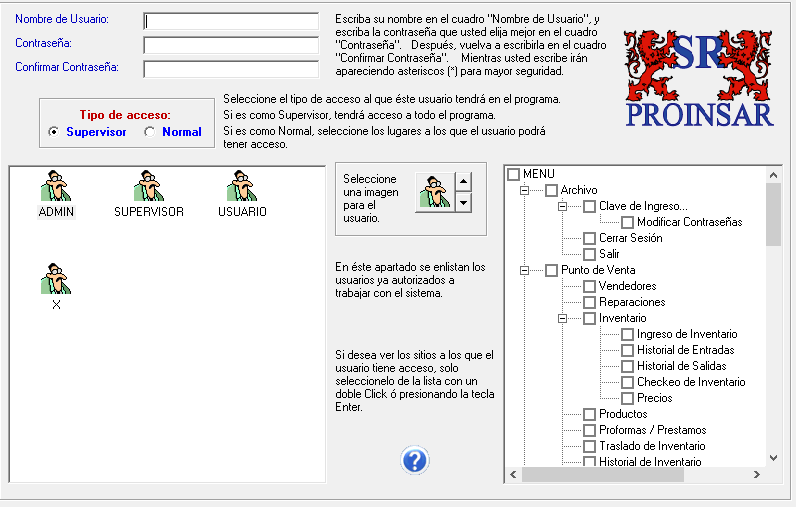The width and height of the screenshot is (796, 507).
Task: Collapse the Archivo tree node
Action: pyautogui.click(x=523, y=190)
